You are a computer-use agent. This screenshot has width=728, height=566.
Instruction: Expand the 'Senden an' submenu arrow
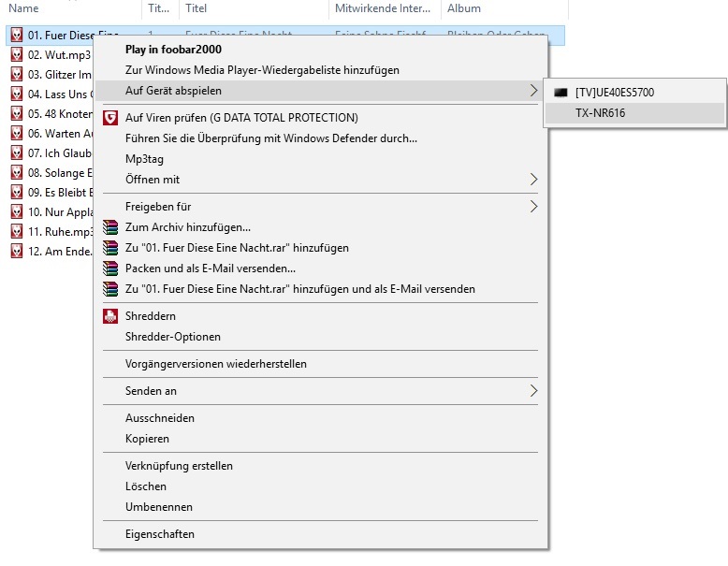tap(533, 391)
